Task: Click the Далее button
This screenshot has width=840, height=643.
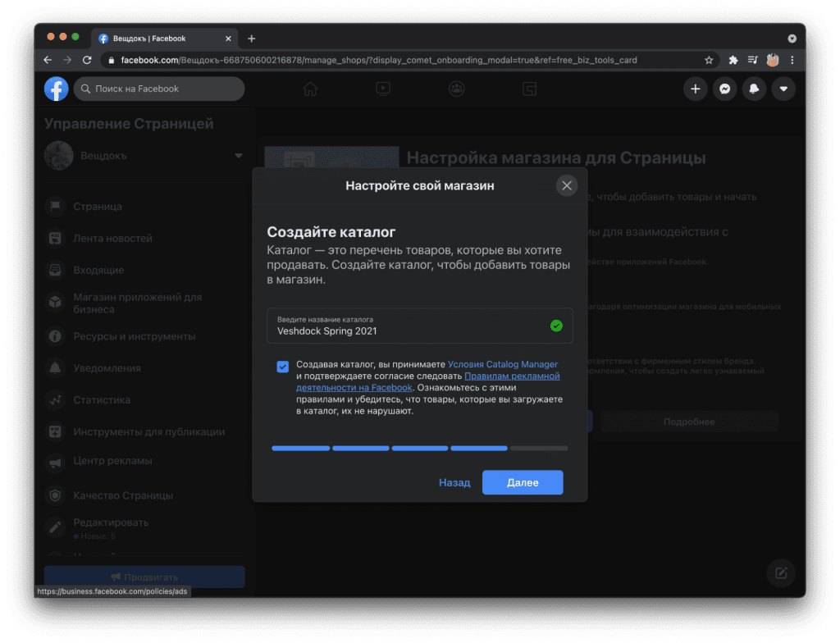Action: [523, 483]
